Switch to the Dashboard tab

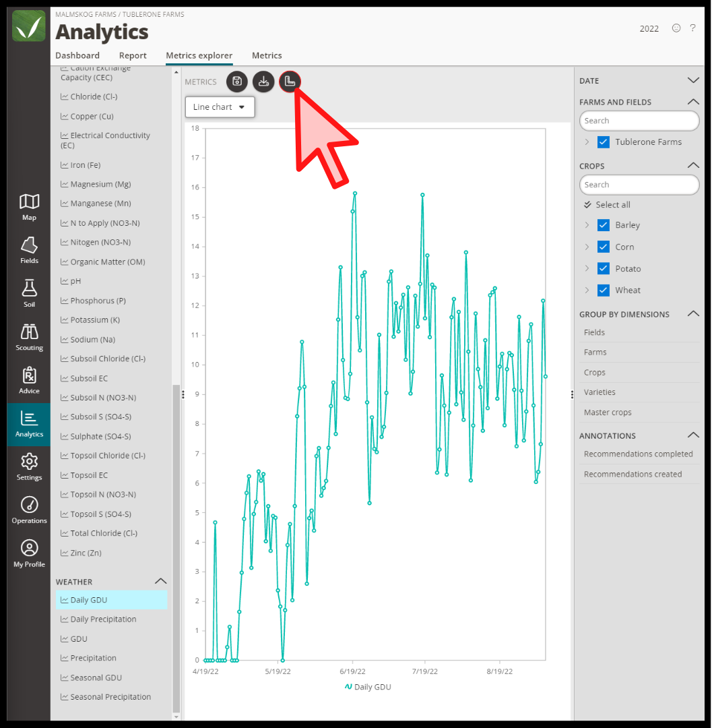pos(77,55)
